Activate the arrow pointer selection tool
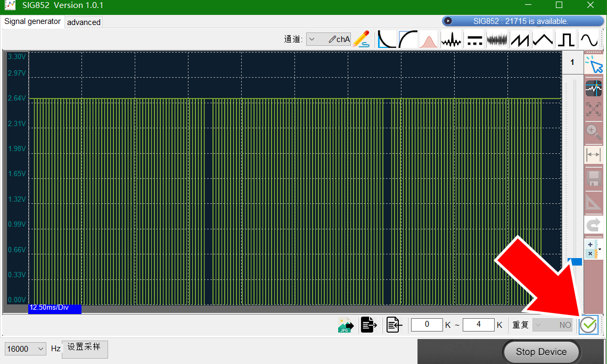The width and height of the screenshot is (607, 364). [x=593, y=65]
